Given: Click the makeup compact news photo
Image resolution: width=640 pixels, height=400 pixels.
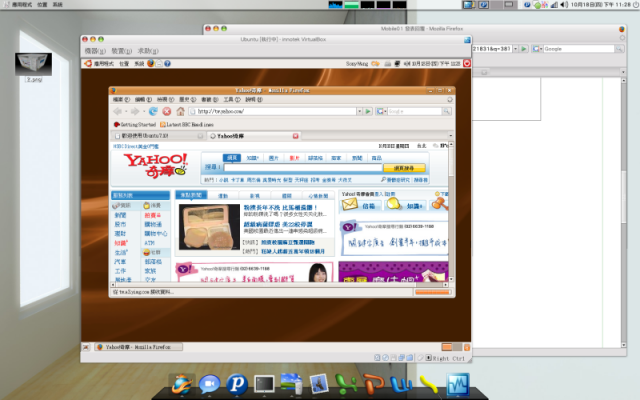Looking at the screenshot, I should [209, 227].
